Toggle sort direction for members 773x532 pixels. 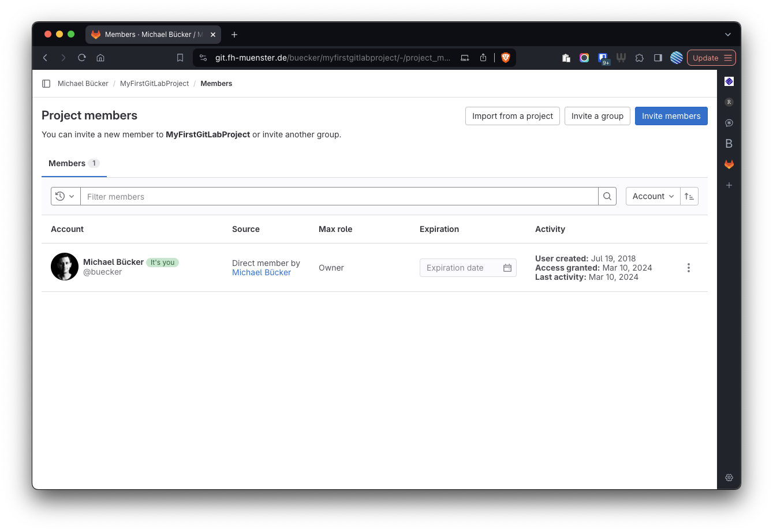click(x=689, y=196)
